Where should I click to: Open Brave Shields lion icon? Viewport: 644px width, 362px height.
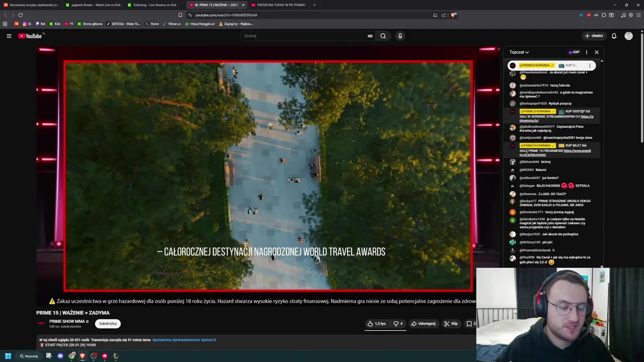[x=453, y=15]
